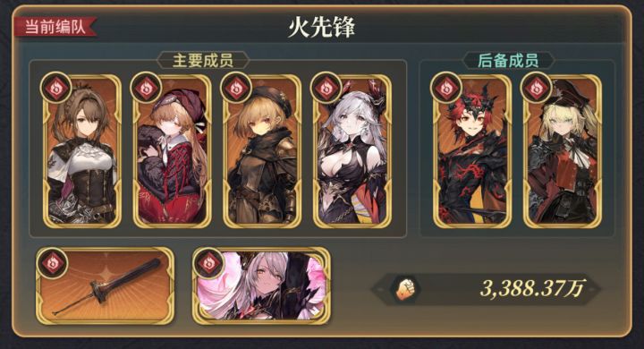Click fire icon on silver-haired character card

326,89
